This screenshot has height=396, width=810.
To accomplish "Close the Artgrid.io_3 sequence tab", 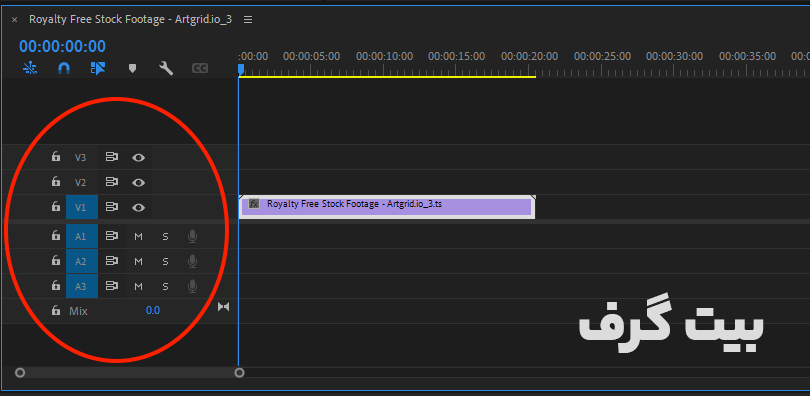I will [x=14, y=20].
